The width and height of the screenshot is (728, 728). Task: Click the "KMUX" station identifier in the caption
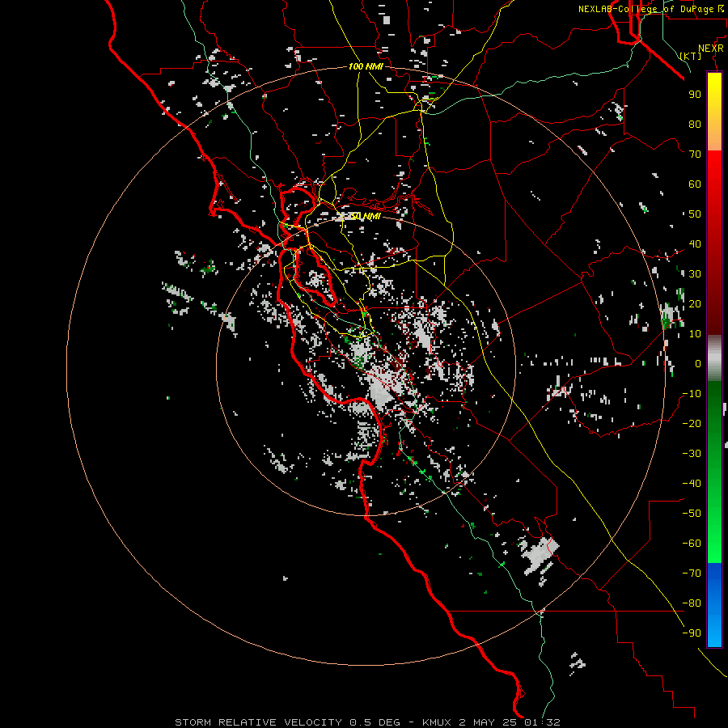point(437,722)
